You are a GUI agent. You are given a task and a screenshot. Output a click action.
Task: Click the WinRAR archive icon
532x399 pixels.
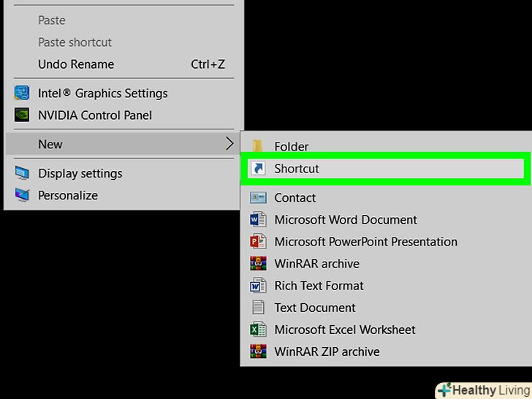click(258, 264)
